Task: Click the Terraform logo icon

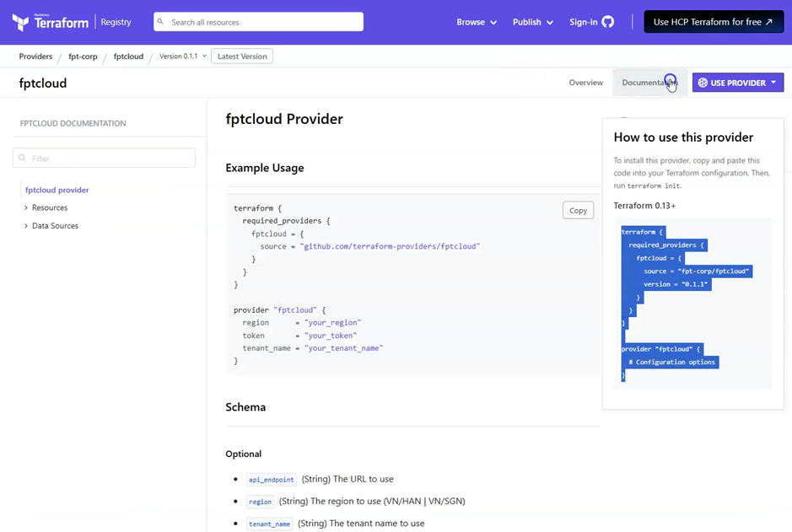Action: (20, 22)
